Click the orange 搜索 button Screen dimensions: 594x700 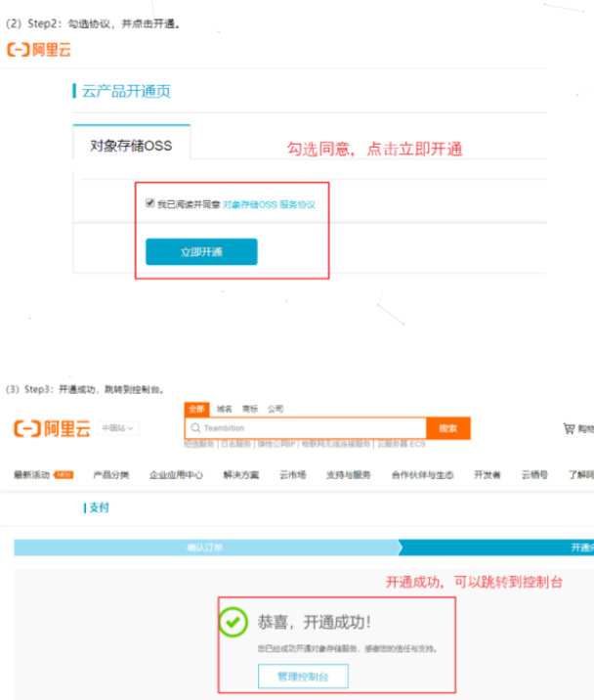(447, 428)
